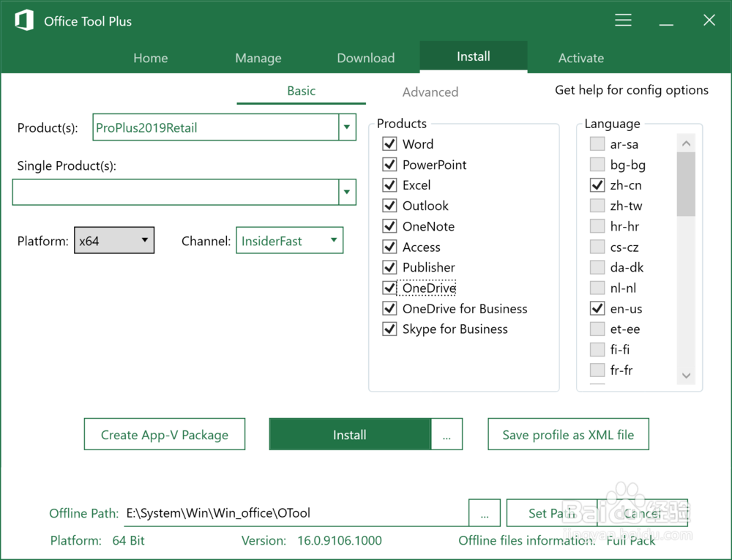Click the ProPlus2019Retail product field
This screenshot has width=732, height=560.
(x=216, y=127)
